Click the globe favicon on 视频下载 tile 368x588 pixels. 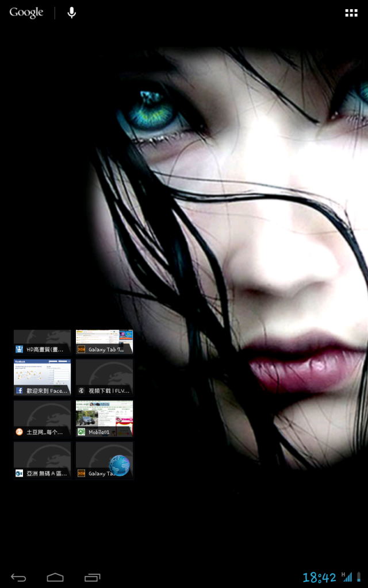(x=81, y=390)
